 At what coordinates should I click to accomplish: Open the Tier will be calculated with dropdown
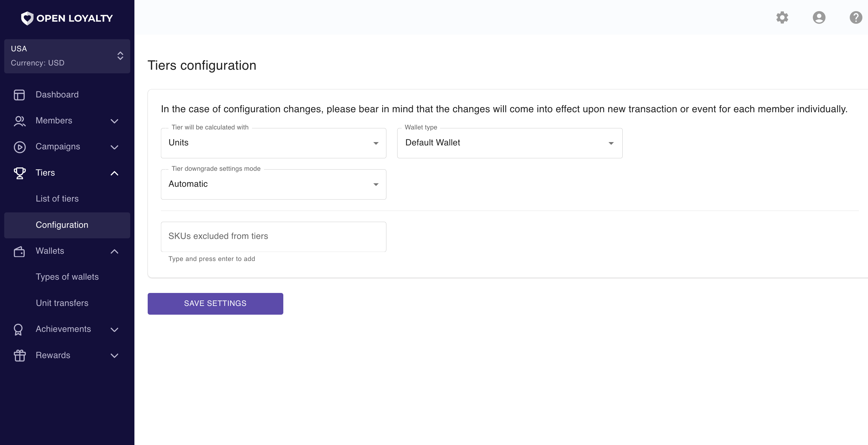pyautogui.click(x=273, y=143)
